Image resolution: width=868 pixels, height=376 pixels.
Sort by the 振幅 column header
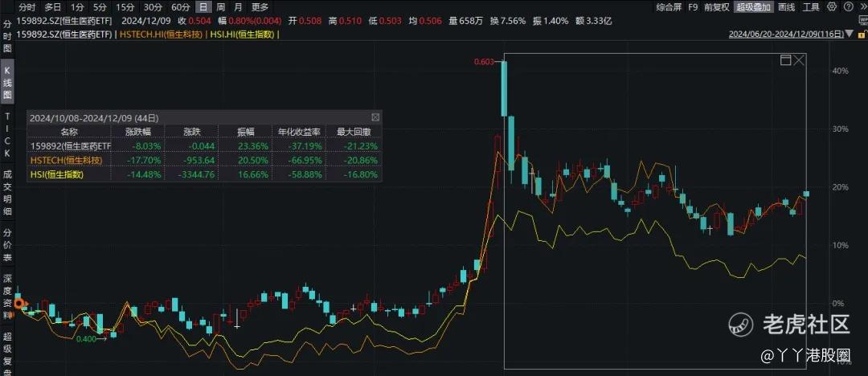coord(247,132)
